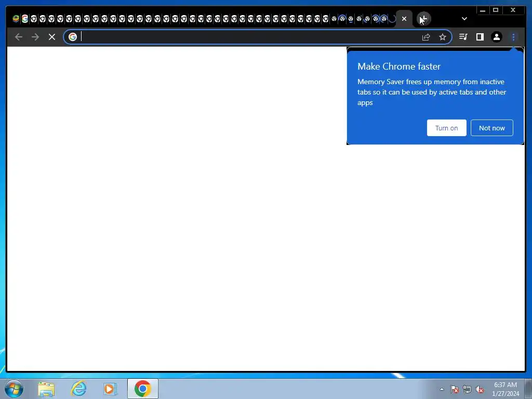Go forward to the next page
The height and width of the screenshot is (399, 532).
pyautogui.click(x=35, y=37)
